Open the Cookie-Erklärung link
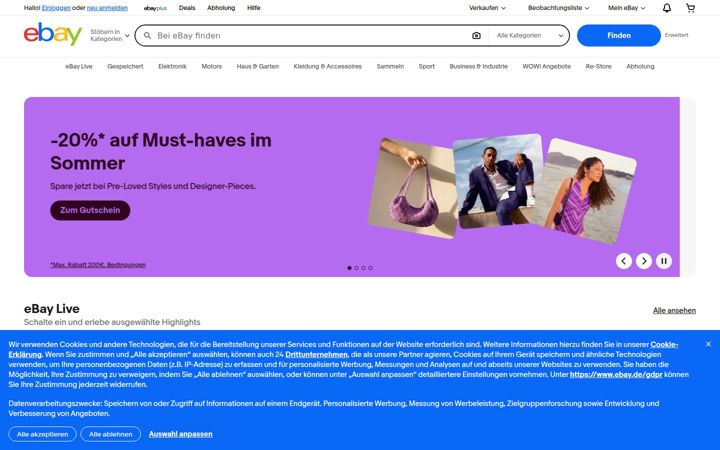 coord(664,344)
